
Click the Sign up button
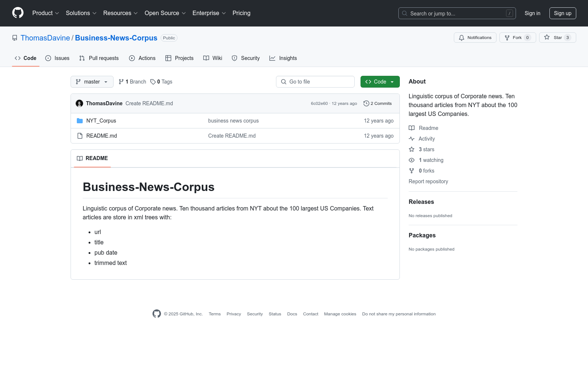coord(563,13)
